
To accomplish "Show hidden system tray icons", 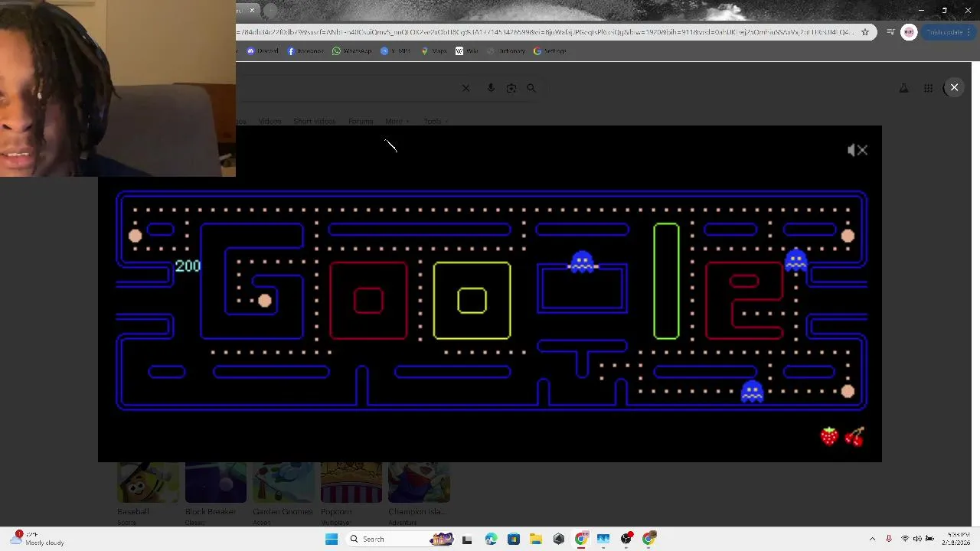I will (x=872, y=539).
